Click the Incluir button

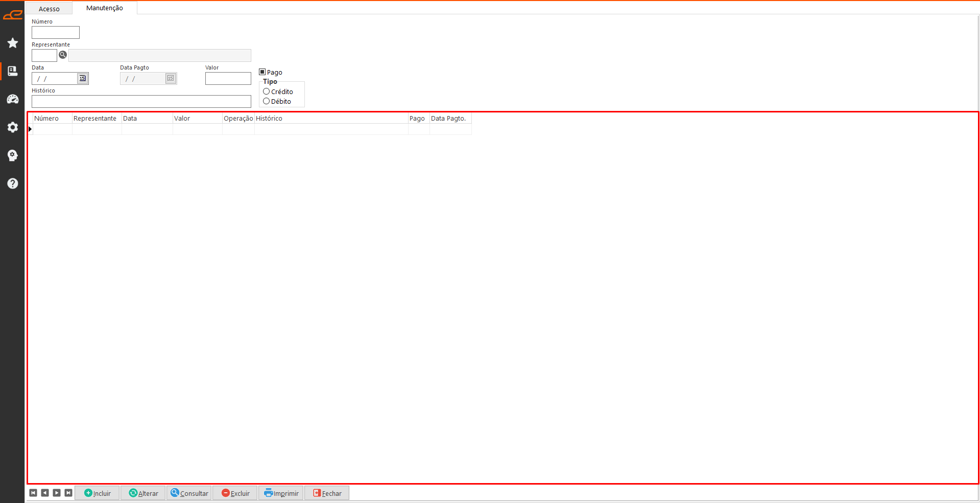point(97,493)
